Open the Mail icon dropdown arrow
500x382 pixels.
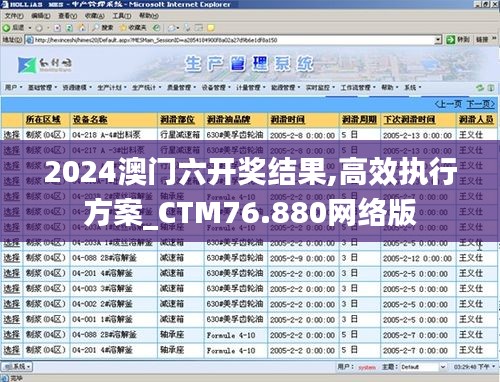(x=178, y=28)
